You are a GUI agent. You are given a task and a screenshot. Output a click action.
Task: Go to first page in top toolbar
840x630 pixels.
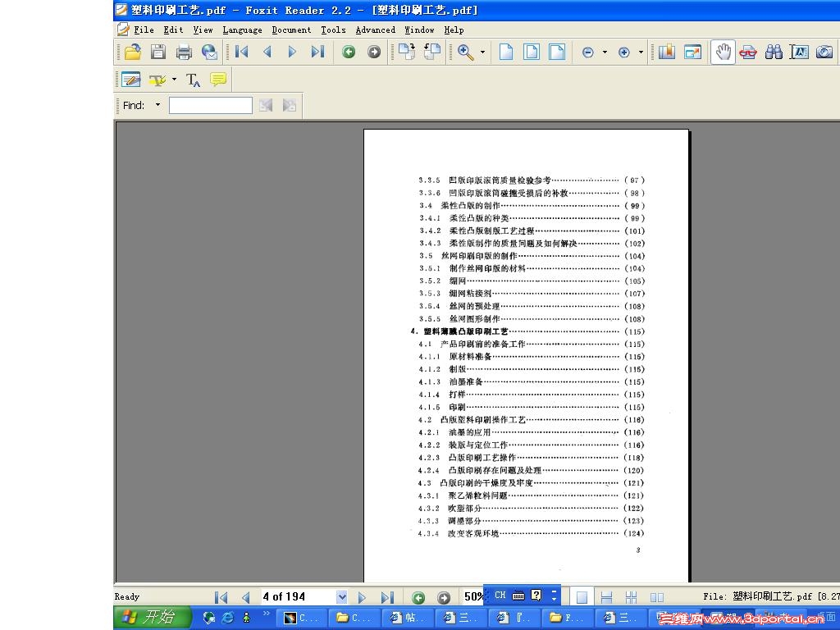[242, 52]
